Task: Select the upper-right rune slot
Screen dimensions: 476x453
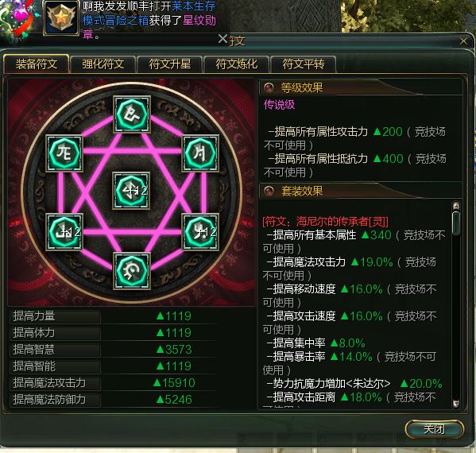Action: (x=200, y=153)
